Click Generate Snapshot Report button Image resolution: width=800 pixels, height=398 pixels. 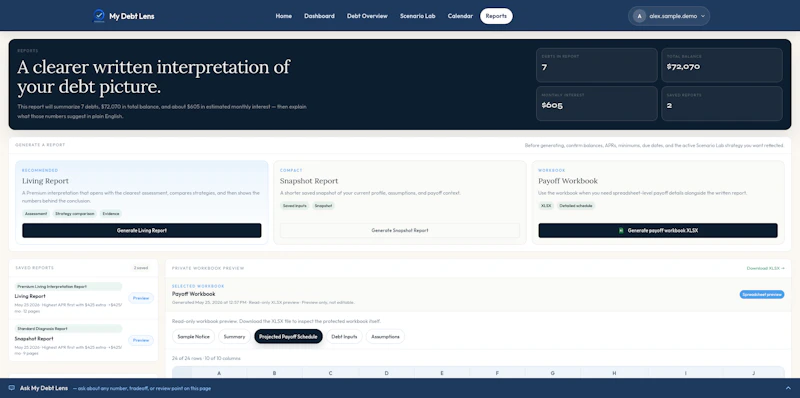coord(400,231)
